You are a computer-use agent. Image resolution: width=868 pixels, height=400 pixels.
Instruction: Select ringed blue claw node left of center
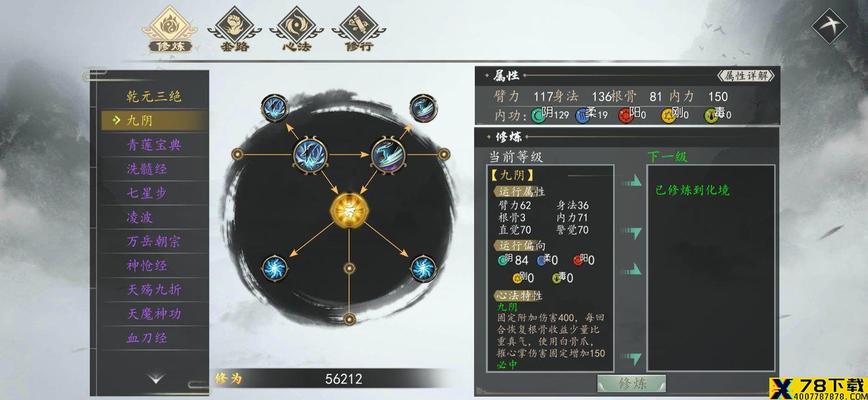tap(311, 154)
